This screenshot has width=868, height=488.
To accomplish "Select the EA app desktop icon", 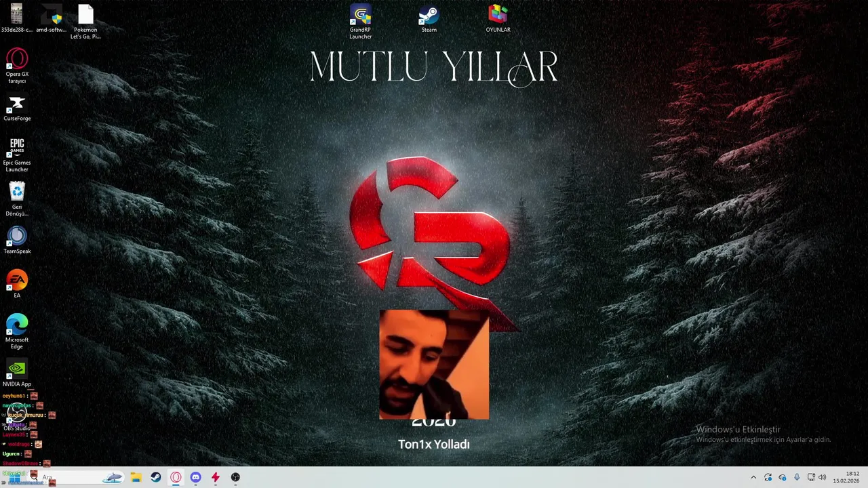I will pyautogui.click(x=17, y=284).
